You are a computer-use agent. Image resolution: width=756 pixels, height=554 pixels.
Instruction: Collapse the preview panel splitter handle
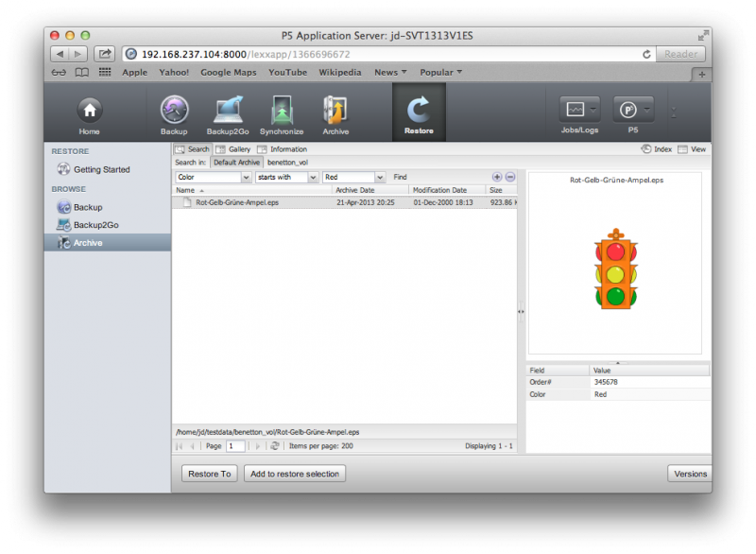[x=521, y=311]
